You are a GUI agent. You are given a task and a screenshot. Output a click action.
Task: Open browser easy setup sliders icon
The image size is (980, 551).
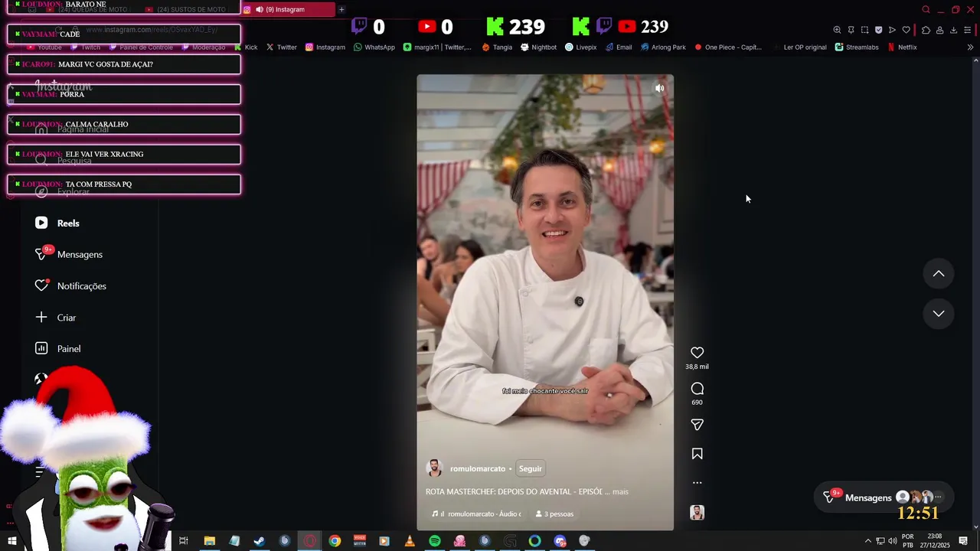pyautogui.click(x=968, y=30)
